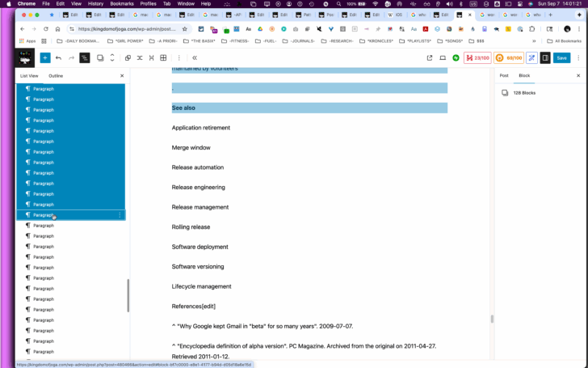Open block toolbar options three-dot menu
Viewport: 588px width, 368px height.
click(x=178, y=58)
